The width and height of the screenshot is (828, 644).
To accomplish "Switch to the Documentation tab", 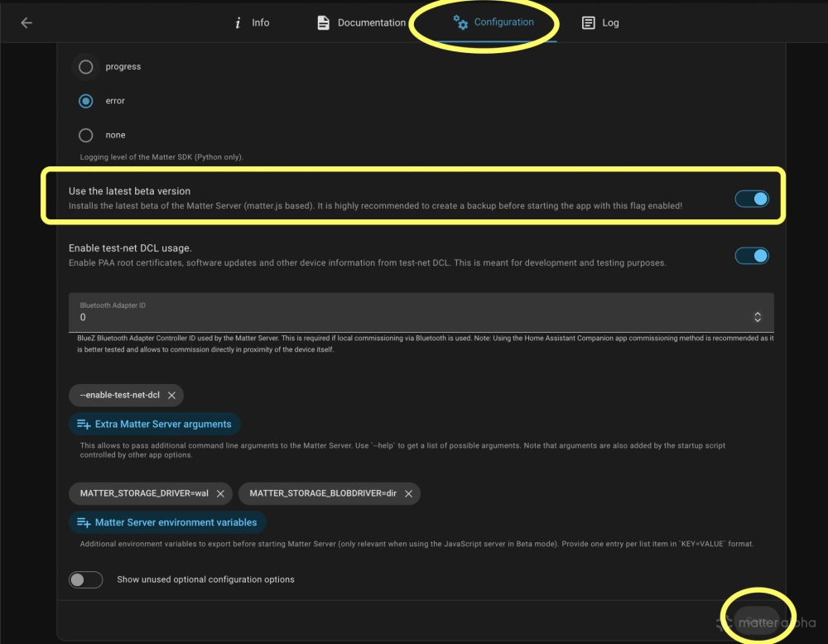I will 359,22.
